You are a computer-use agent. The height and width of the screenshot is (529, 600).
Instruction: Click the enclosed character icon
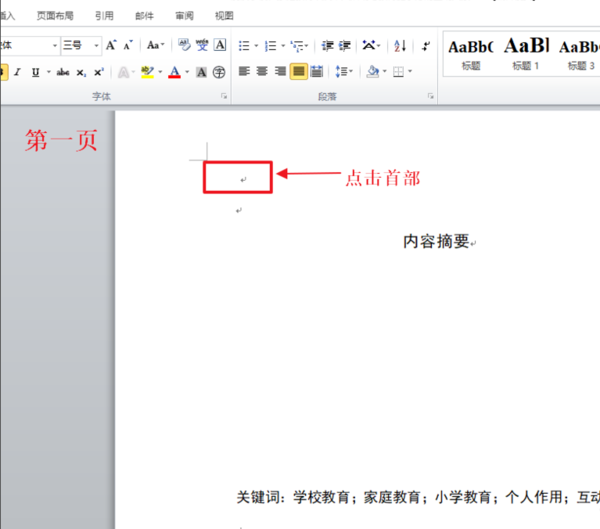[219, 72]
